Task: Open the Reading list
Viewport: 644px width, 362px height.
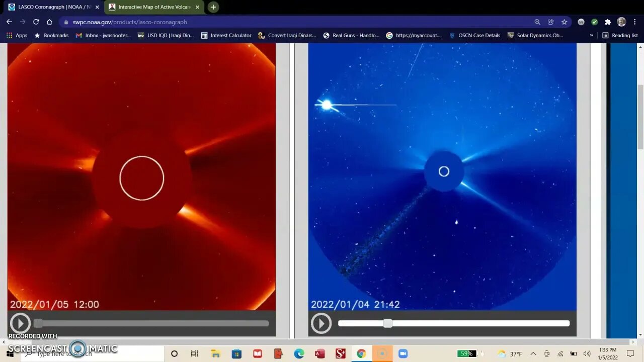Action: [620, 35]
